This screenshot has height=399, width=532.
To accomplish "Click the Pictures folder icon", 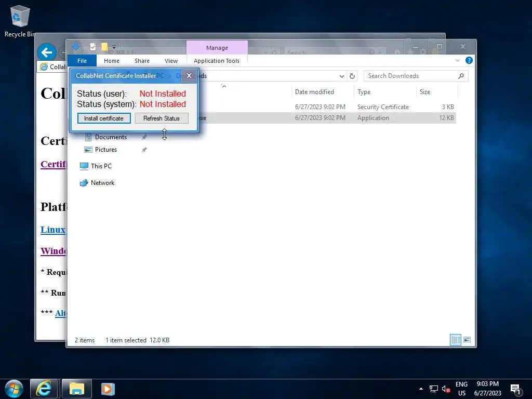I will [x=88, y=150].
